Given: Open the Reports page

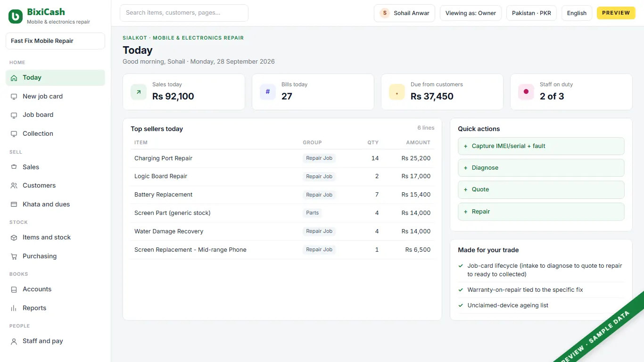Looking at the screenshot, I should tap(55, 308).
